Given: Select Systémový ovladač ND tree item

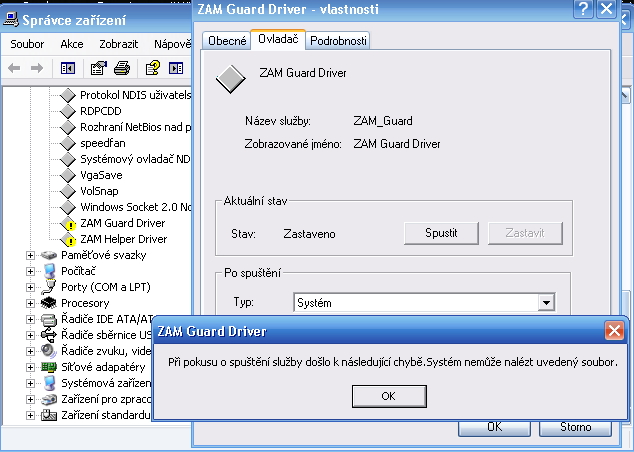Looking at the screenshot, I should [135, 159].
